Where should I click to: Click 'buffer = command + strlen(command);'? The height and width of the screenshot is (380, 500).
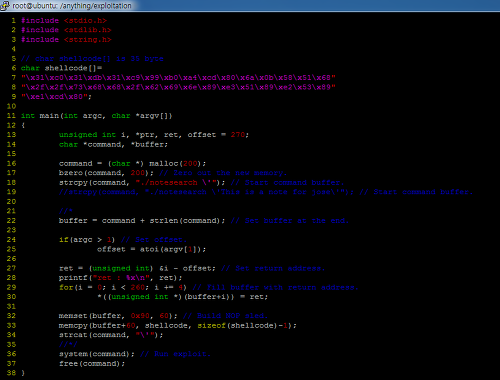point(142,221)
